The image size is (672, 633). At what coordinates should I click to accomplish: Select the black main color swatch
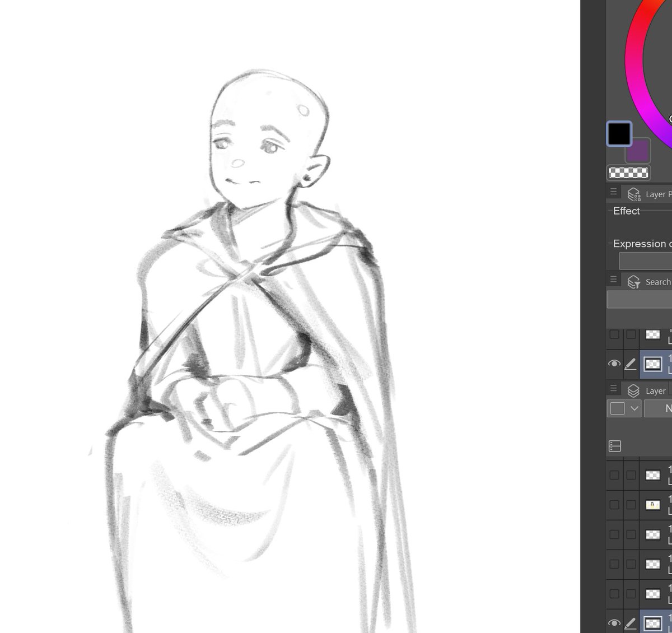[x=619, y=134]
